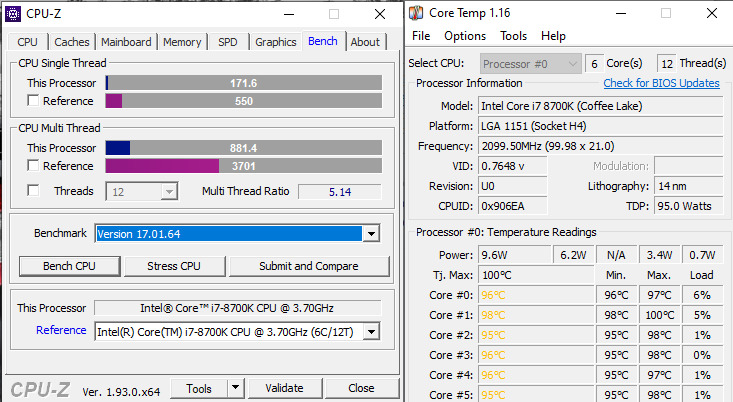Click the Multi Thread Ratio field 5.14
This screenshot has width=733, height=402.
(x=340, y=192)
